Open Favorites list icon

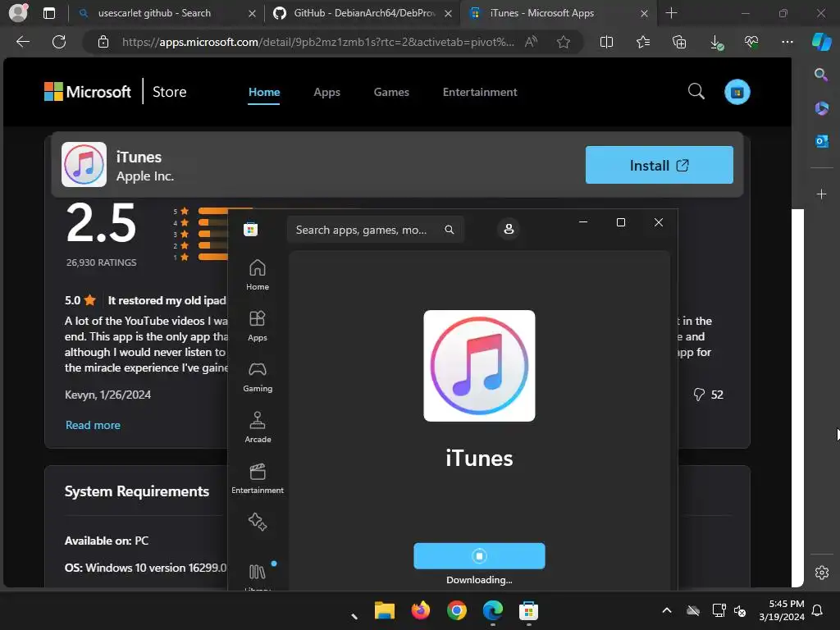(x=643, y=42)
